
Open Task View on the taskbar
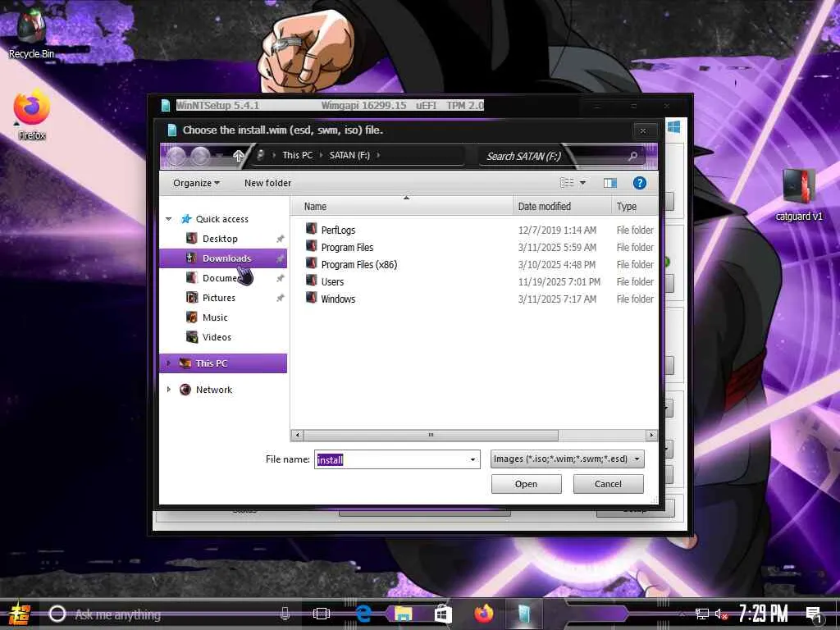pyautogui.click(x=322, y=614)
